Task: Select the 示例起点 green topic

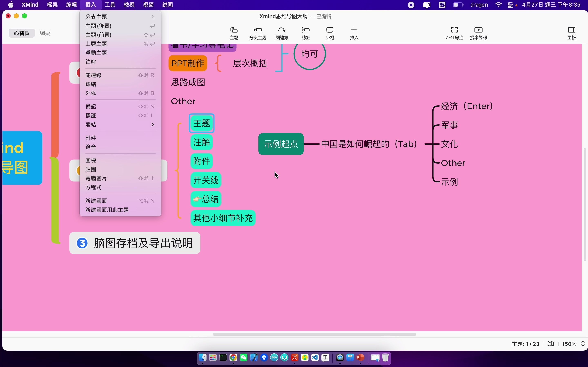Action: pos(281,144)
